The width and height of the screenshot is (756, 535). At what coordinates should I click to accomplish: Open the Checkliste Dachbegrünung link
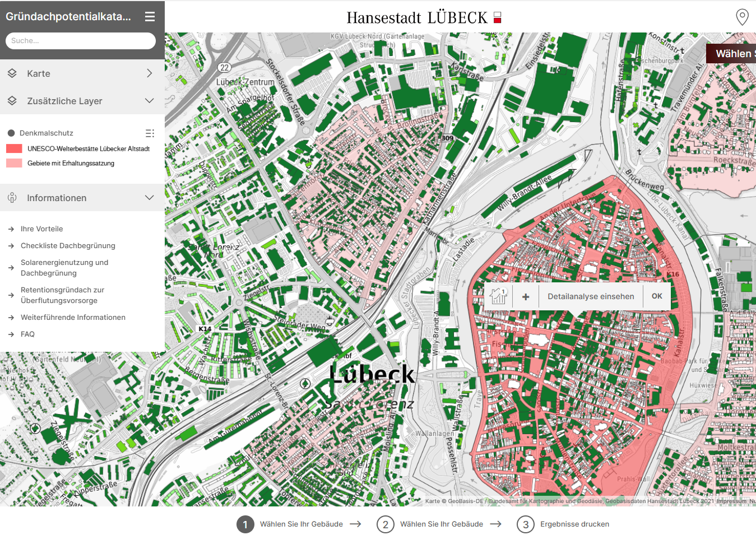68,245
